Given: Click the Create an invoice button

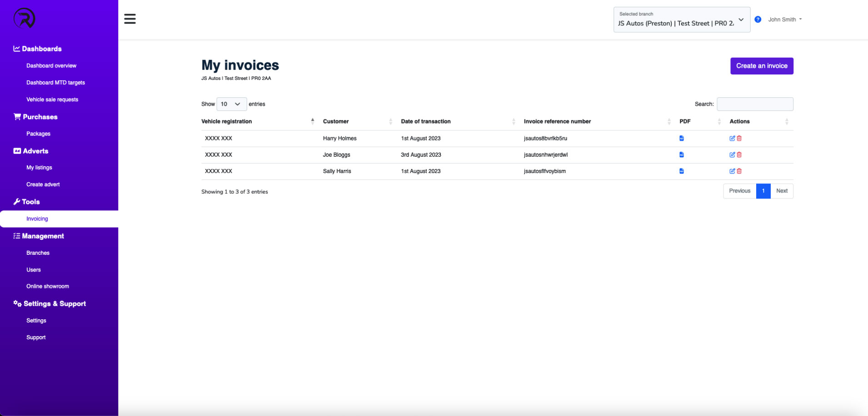Looking at the screenshot, I should coord(762,66).
